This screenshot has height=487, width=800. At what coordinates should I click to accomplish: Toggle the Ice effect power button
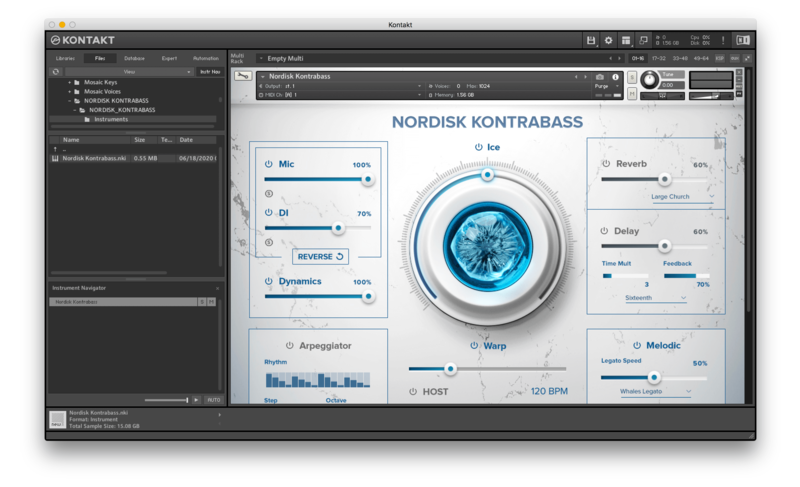[479, 147]
